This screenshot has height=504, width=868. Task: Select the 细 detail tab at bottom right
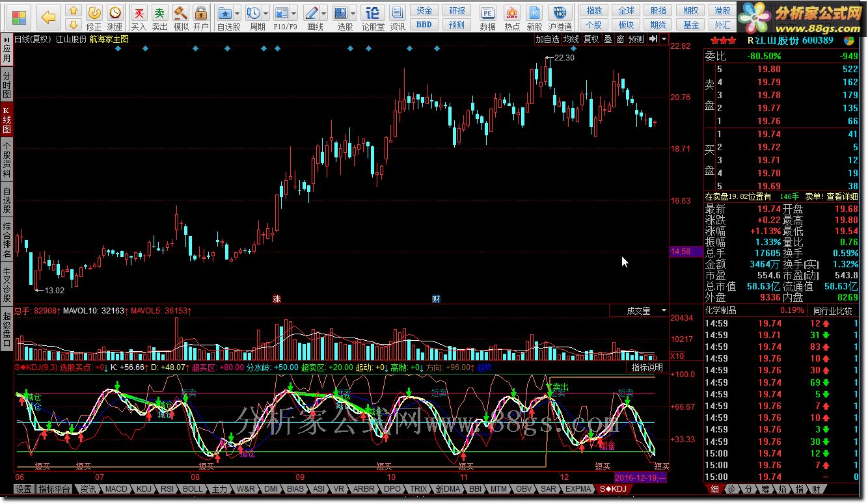tap(714, 489)
